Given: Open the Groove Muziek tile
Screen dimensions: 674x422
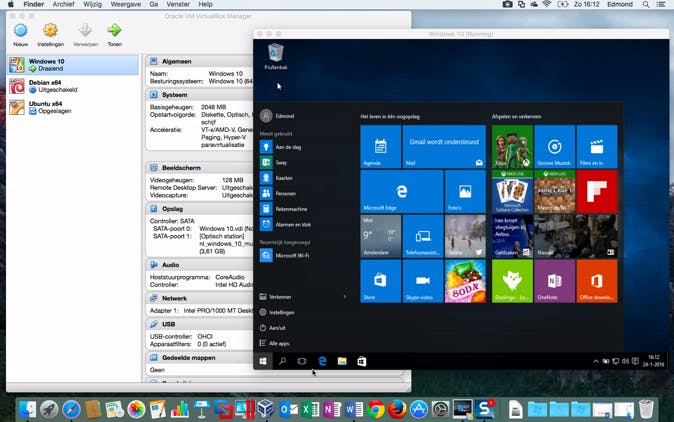Looking at the screenshot, I should [555, 147].
